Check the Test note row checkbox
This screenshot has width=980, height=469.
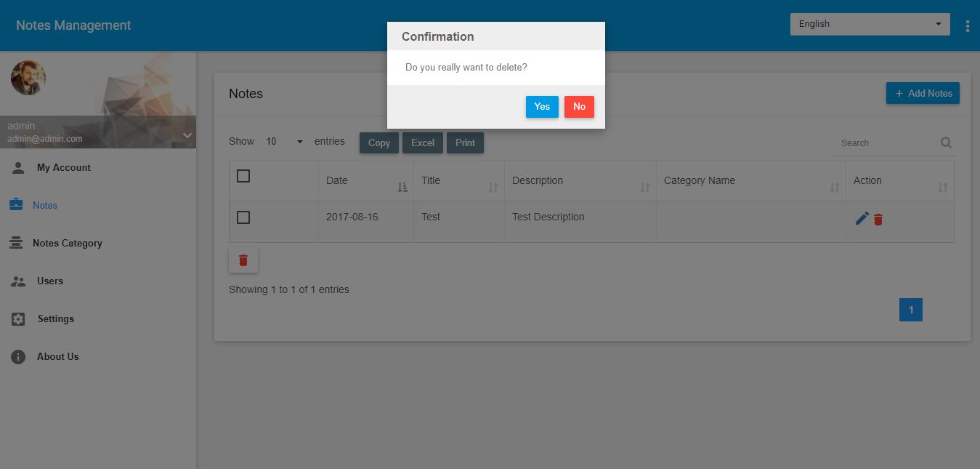pos(243,217)
